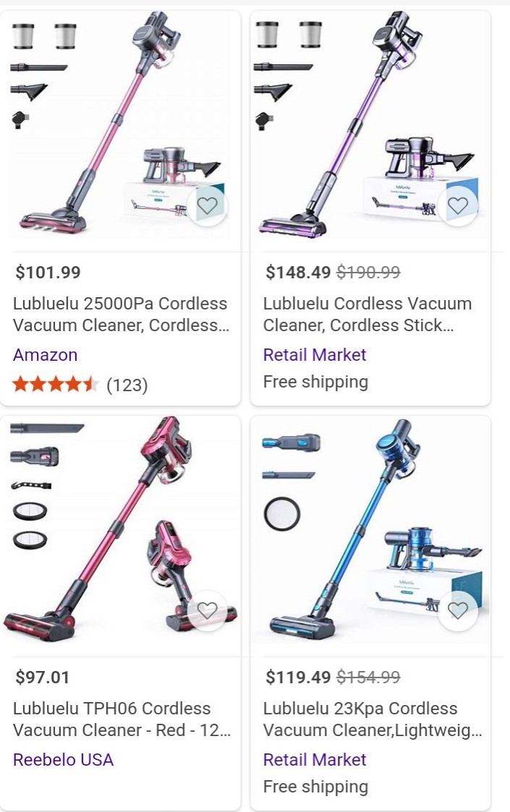Open Lubluelu Cordless Vacuum Cleaner, Cordless Stick title

(367, 315)
